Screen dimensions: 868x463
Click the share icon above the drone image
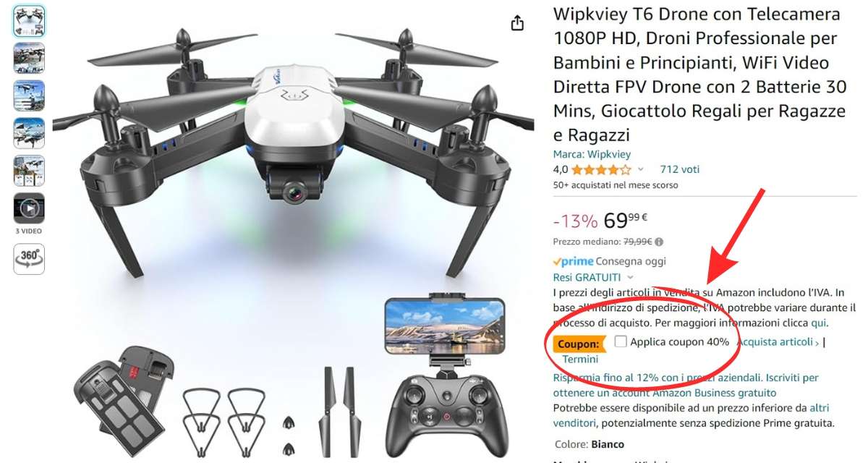pyautogui.click(x=517, y=23)
